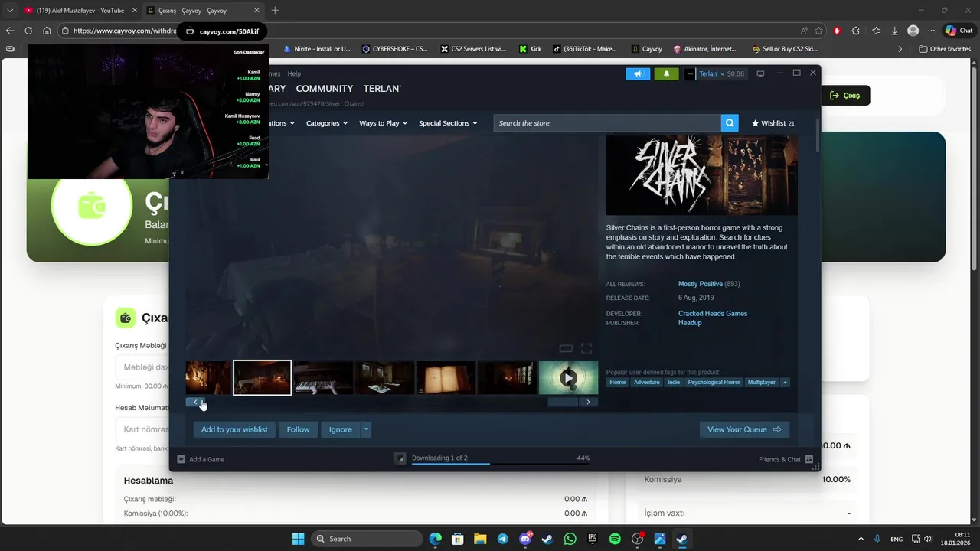Open browser settings and more menu
Viewport: 980px width, 551px height.
(931, 31)
